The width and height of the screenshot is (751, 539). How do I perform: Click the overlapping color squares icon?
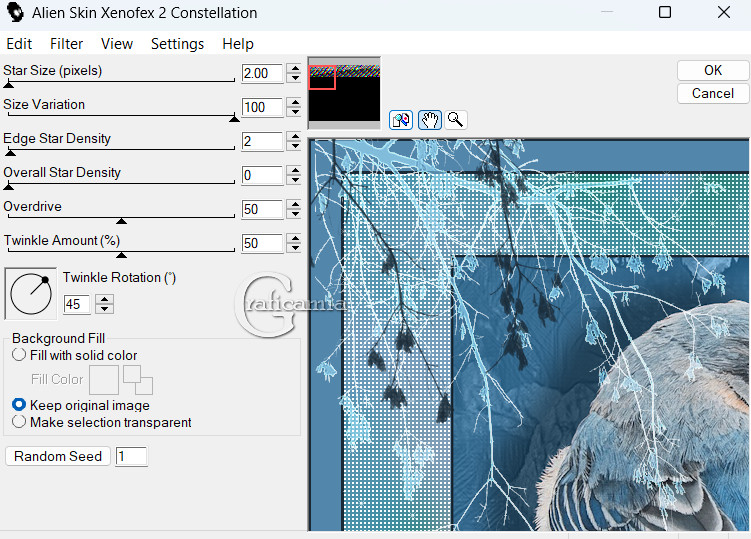138,380
